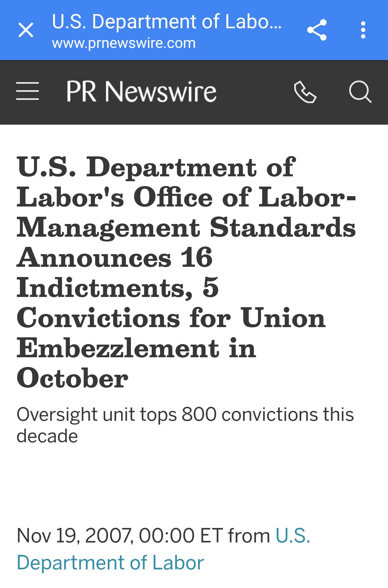Image resolution: width=388 pixels, height=588 pixels.
Task: Tap the page title 'U.S. Department of Labo…'
Action: click(167, 22)
